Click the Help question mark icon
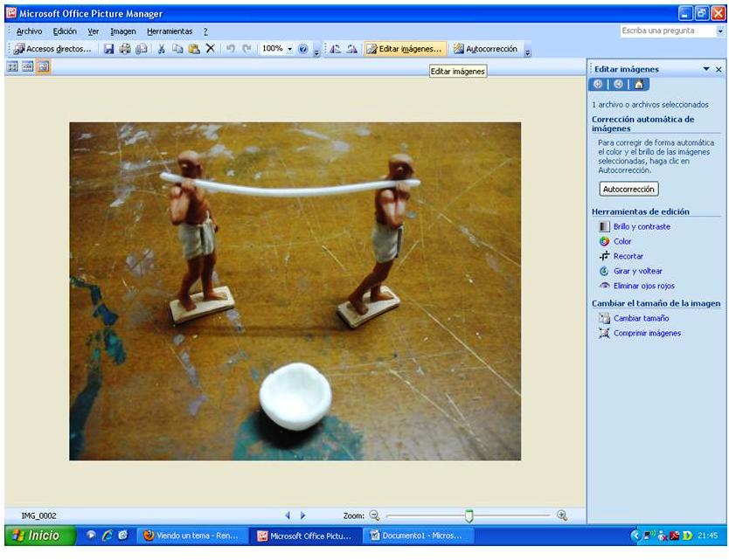 pyautogui.click(x=302, y=49)
